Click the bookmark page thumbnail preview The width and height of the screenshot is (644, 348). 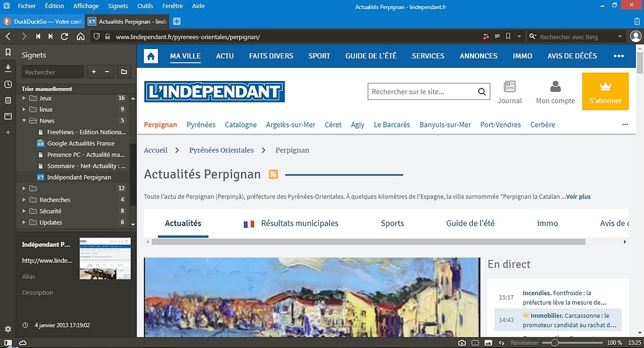[105, 259]
